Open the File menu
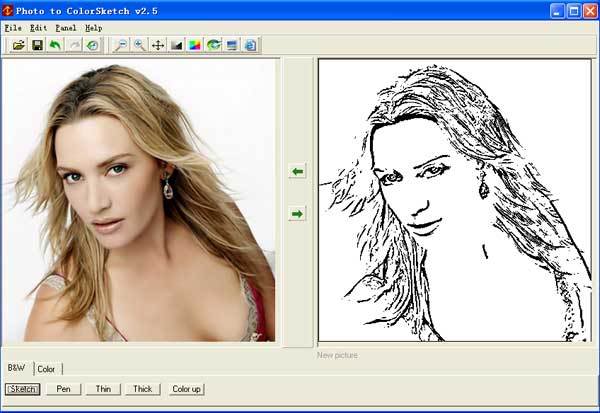This screenshot has height=413, width=600. click(x=12, y=28)
